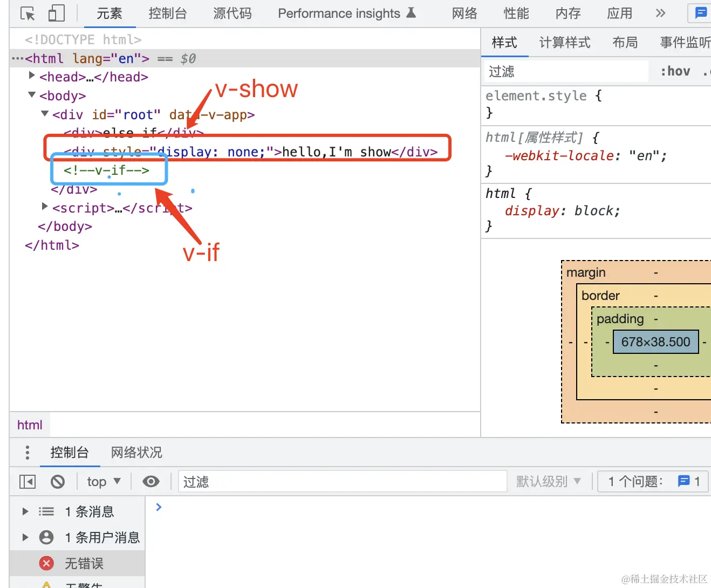The image size is (711, 588).
Task: Open the Performance insights tab
Action: click(347, 13)
